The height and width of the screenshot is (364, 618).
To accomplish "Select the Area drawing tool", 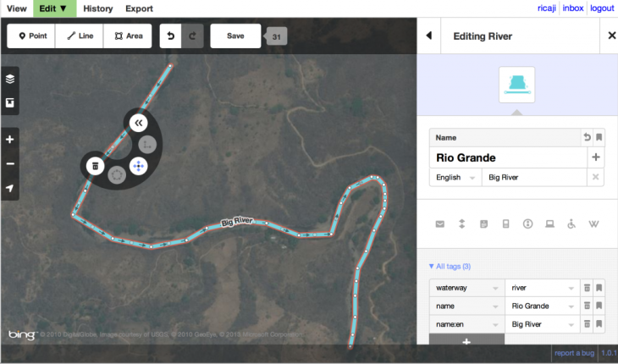I will [x=128, y=36].
